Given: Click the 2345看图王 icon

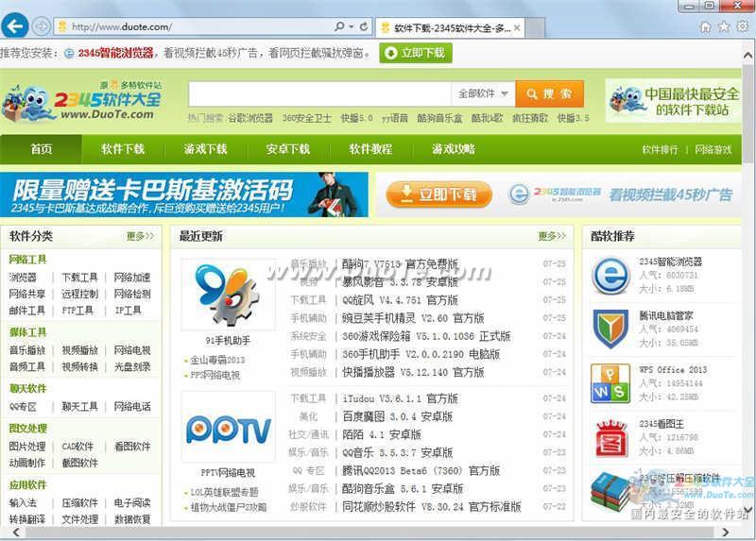Looking at the screenshot, I should click(610, 437).
